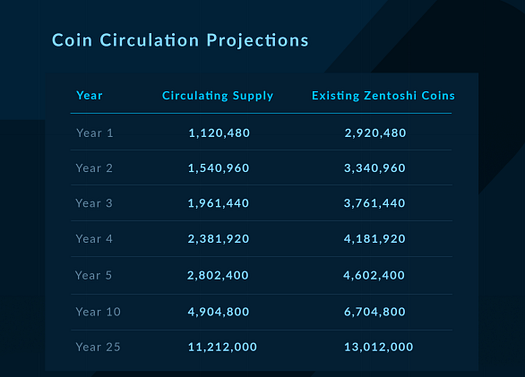
Task: Click the Year 4 row label
Action: pos(94,239)
